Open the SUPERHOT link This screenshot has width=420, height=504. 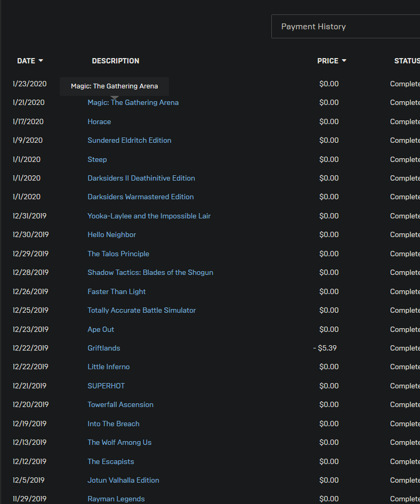[x=106, y=386]
